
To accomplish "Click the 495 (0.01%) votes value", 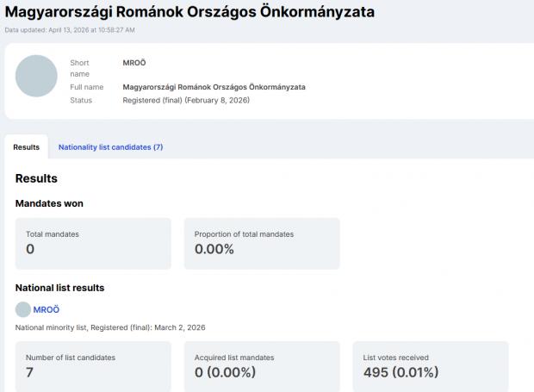I will [x=400, y=373].
